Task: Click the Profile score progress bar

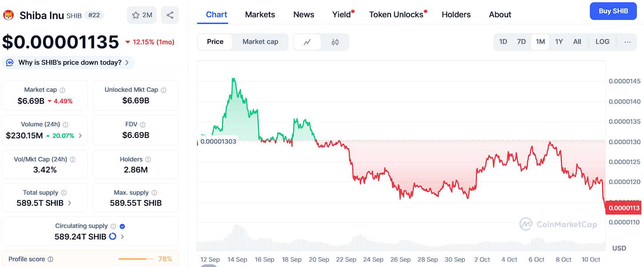Action: [x=136, y=259]
